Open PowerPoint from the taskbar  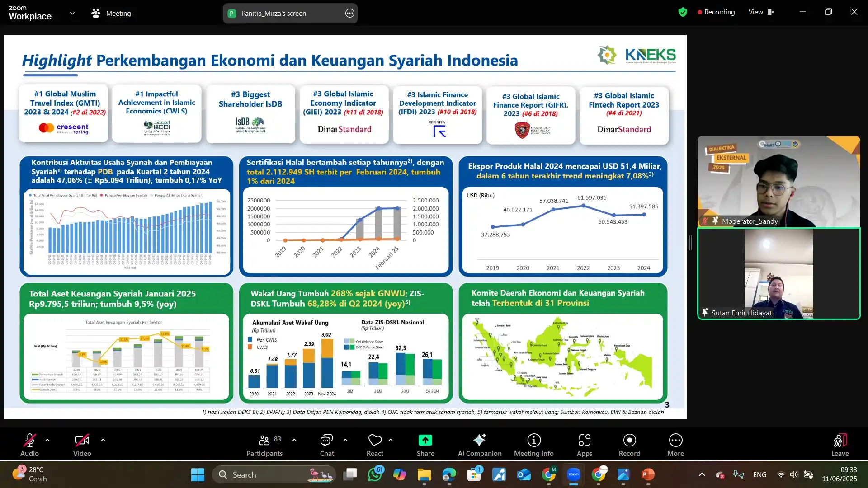[648, 474]
